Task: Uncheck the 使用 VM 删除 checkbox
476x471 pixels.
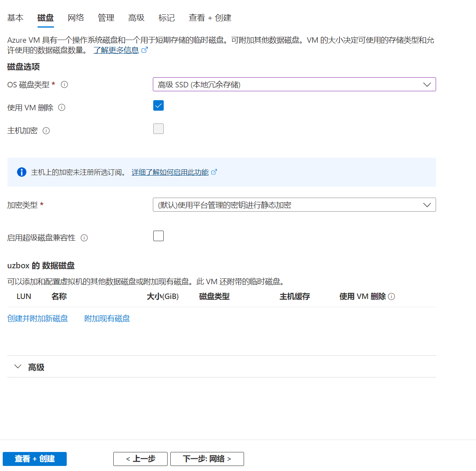Action: 158,105
